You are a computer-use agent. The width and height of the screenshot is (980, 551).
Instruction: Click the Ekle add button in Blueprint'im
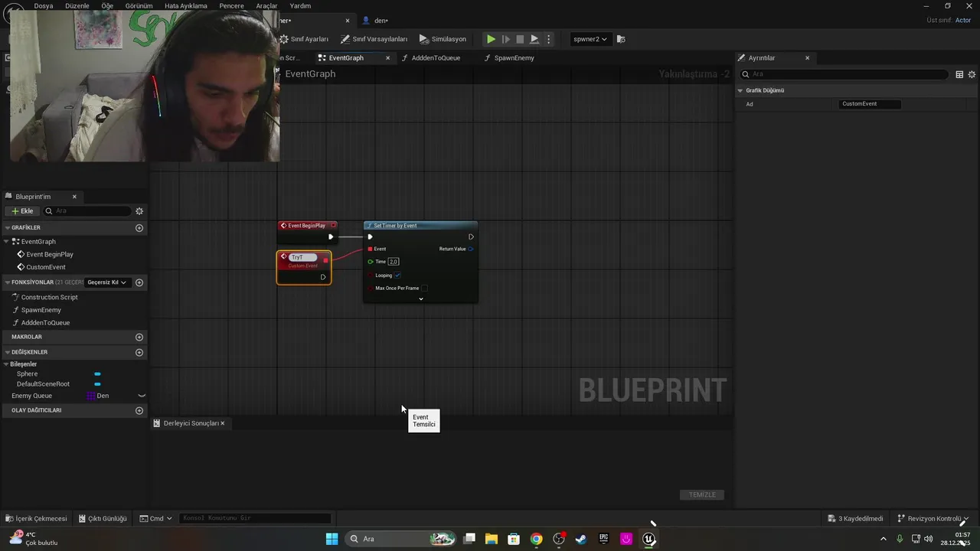[x=22, y=211]
